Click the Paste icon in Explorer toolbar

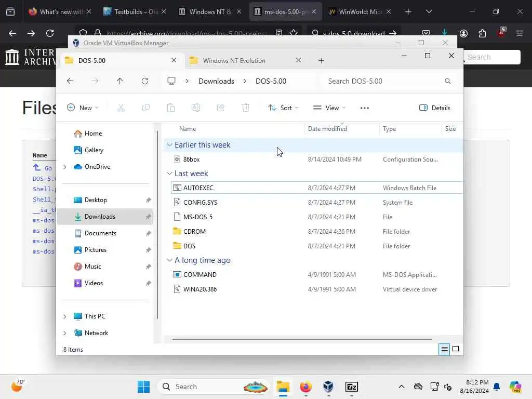tap(170, 108)
